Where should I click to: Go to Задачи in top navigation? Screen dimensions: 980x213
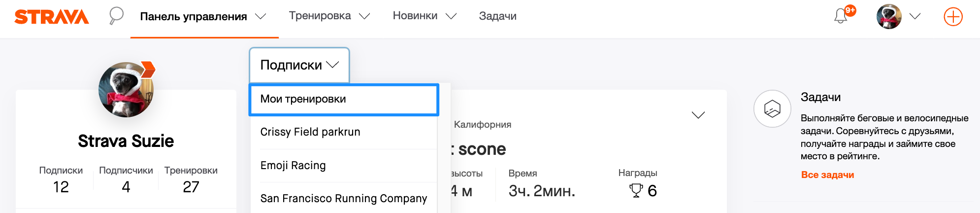click(498, 16)
